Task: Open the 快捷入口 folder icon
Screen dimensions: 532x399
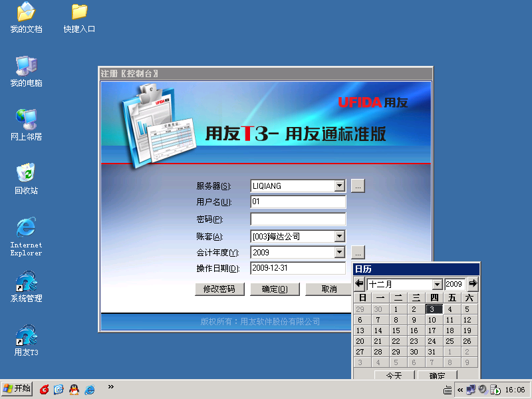Action: tap(79, 18)
